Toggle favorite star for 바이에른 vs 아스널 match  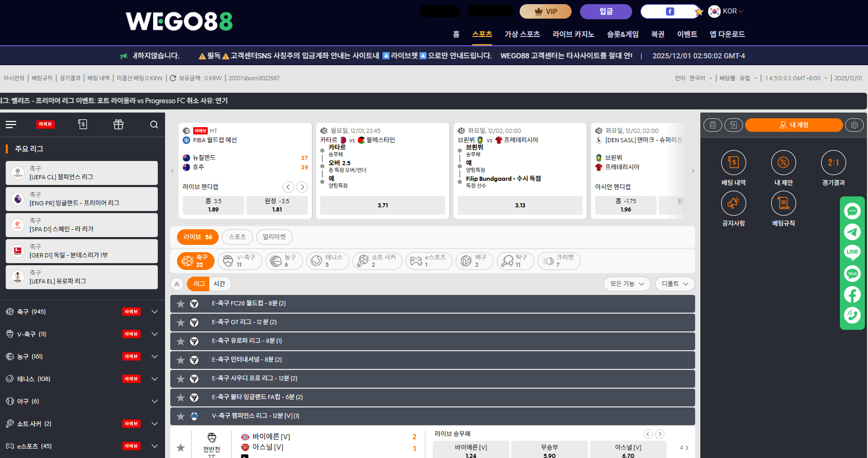181,448
